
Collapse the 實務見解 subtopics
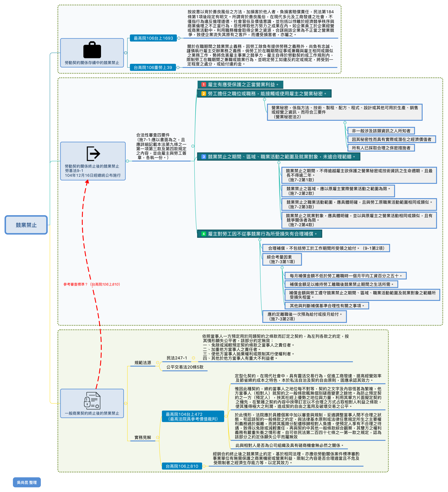pyautogui.click(x=157, y=437)
